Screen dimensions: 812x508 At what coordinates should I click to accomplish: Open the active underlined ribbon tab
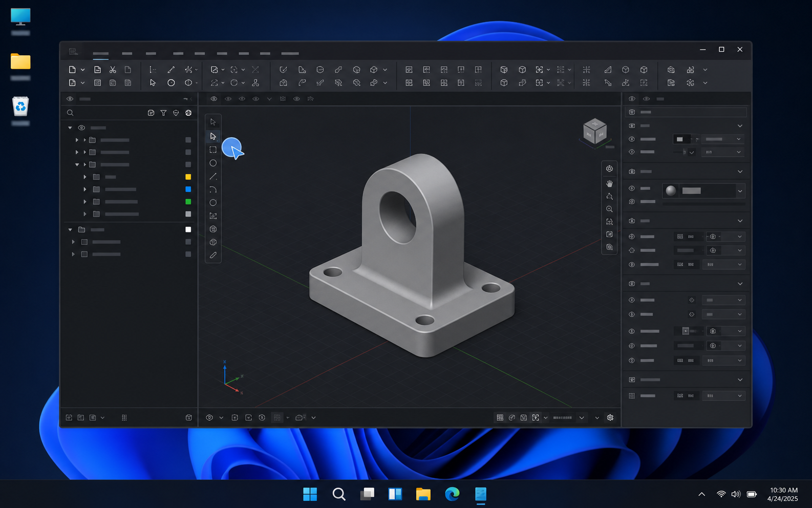(101, 53)
